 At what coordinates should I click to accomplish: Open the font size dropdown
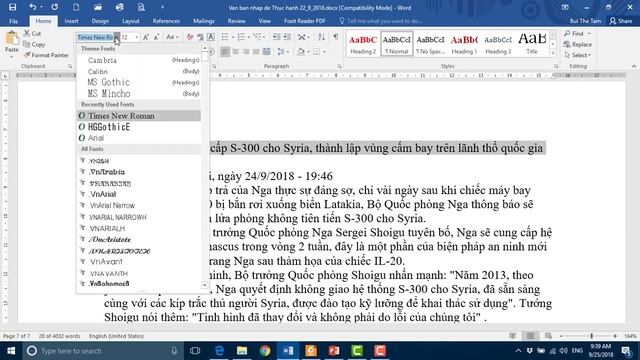click(x=137, y=37)
